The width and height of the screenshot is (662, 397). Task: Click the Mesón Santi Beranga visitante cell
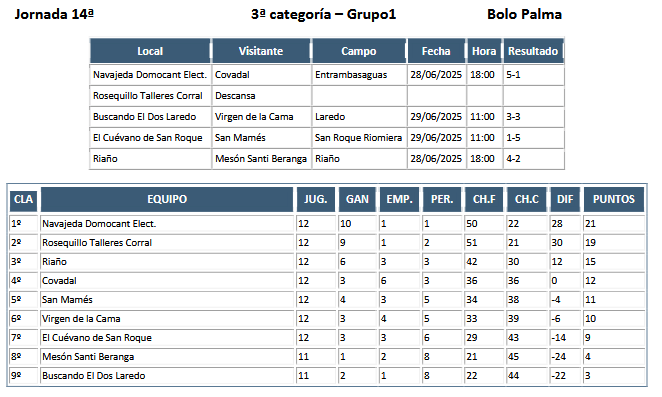point(261,159)
